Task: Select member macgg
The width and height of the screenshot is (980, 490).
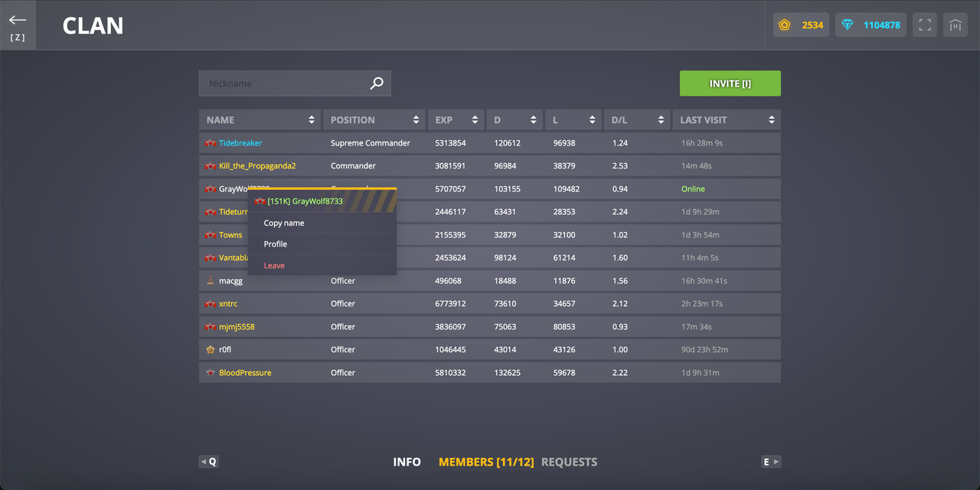Action: click(x=230, y=281)
